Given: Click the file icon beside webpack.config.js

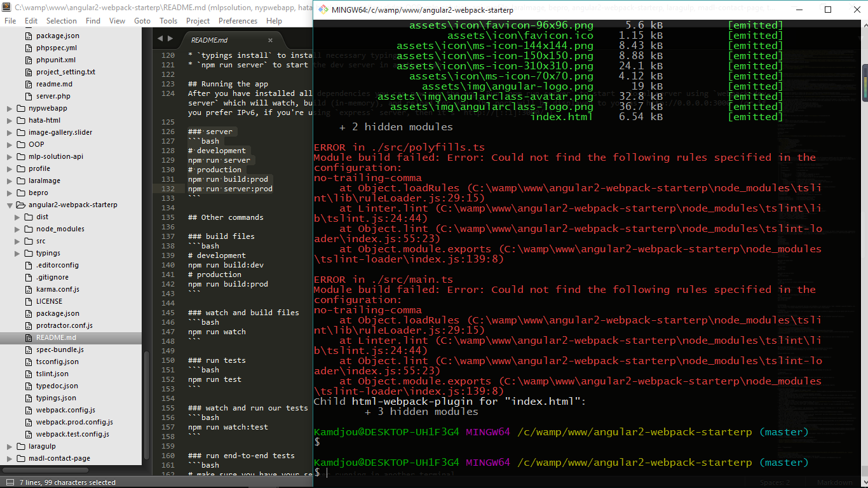Looking at the screenshot, I should pyautogui.click(x=28, y=410).
